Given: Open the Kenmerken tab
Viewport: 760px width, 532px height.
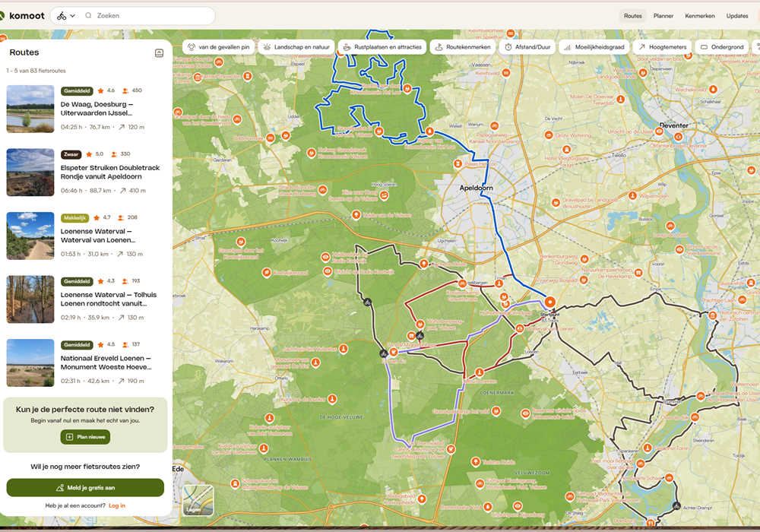Looking at the screenshot, I should (x=699, y=16).
